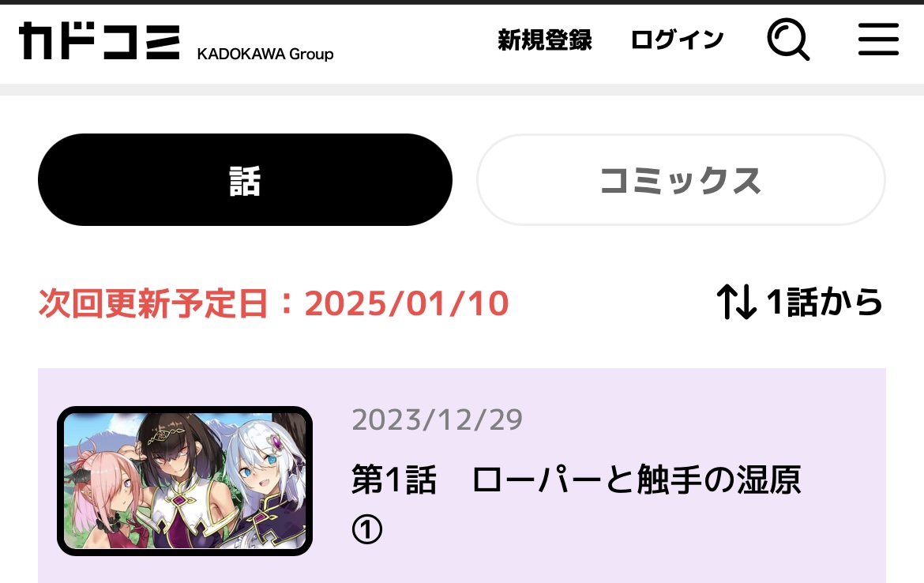Open the 新規登録 sign-up link
The height and width of the screenshot is (583, 924).
pos(544,40)
